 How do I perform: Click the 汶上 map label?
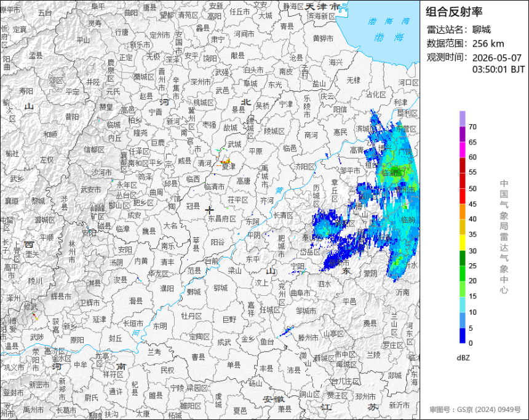pos(261,283)
